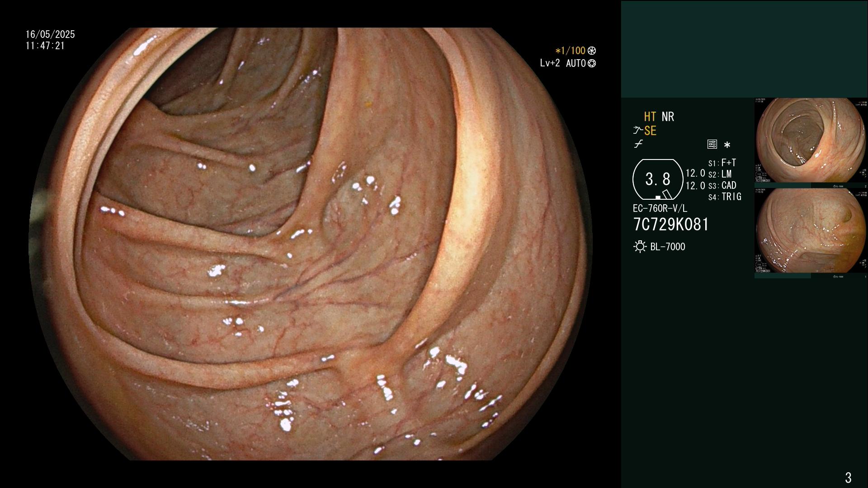Click the settings sliders icon
The width and height of the screenshot is (868, 488).
coord(712,145)
